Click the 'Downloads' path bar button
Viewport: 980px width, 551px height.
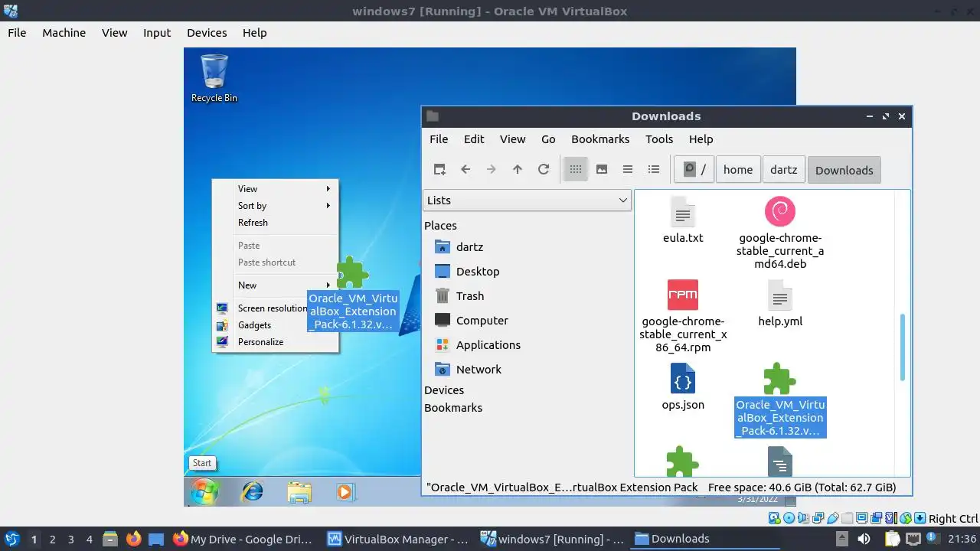pos(844,170)
